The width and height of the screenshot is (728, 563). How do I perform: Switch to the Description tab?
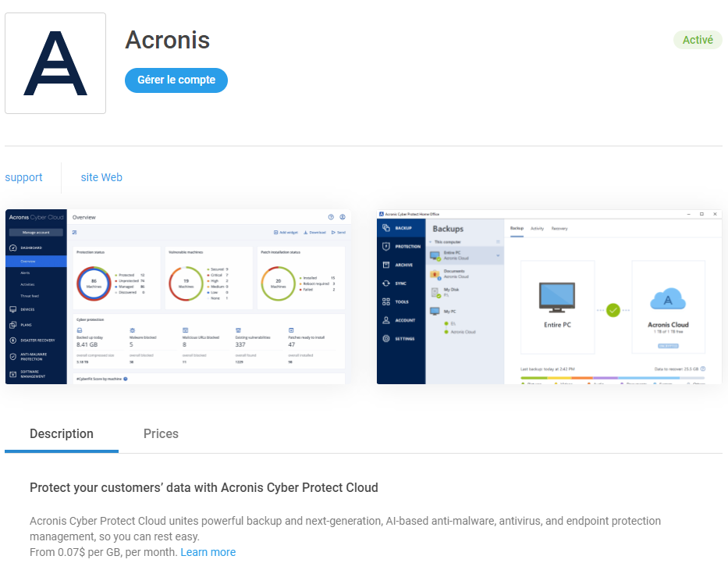[62, 434]
